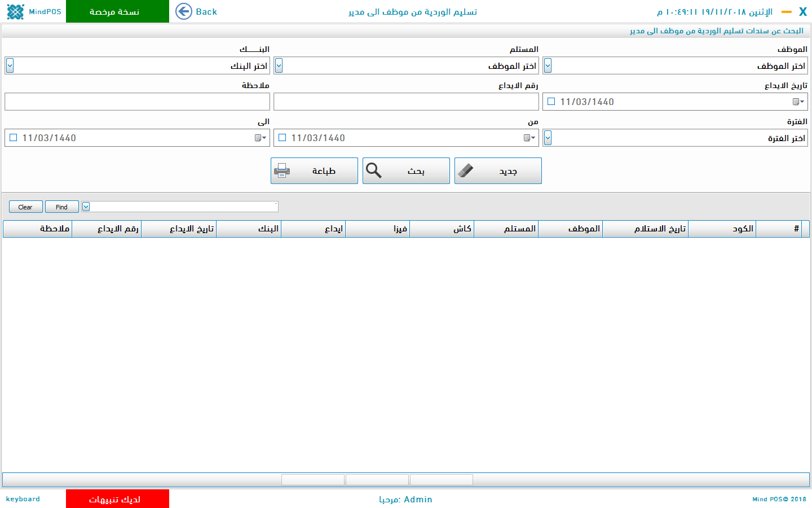
Task: Click the eraser icon for جديد
Action: pyautogui.click(x=466, y=170)
